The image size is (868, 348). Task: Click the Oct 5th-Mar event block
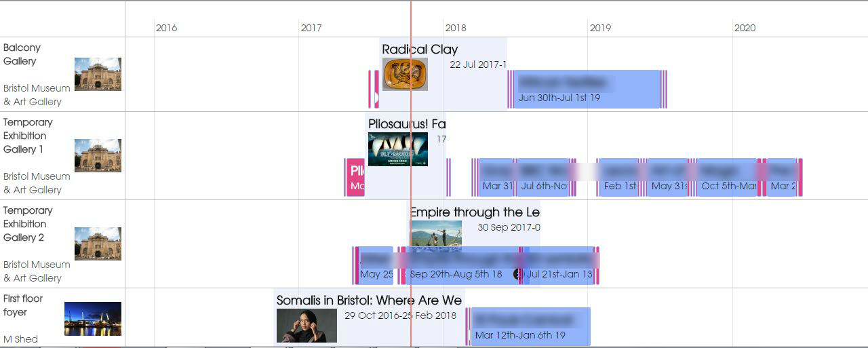pyautogui.click(x=727, y=177)
